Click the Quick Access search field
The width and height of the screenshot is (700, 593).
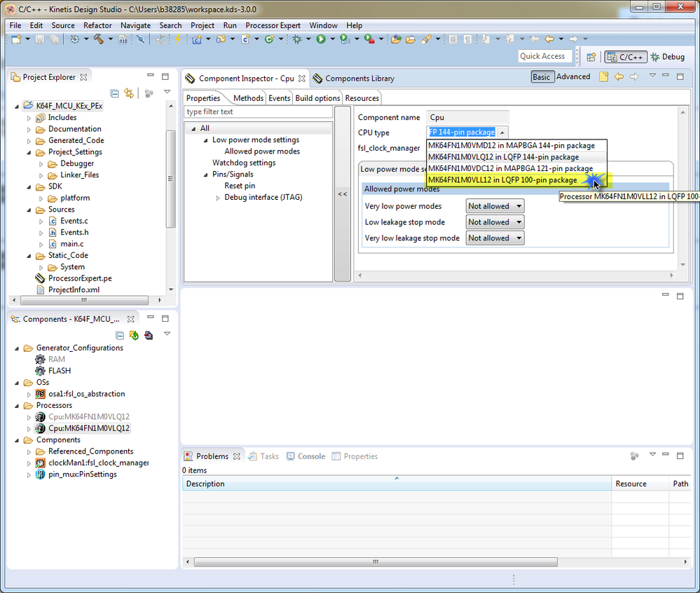pyautogui.click(x=544, y=56)
